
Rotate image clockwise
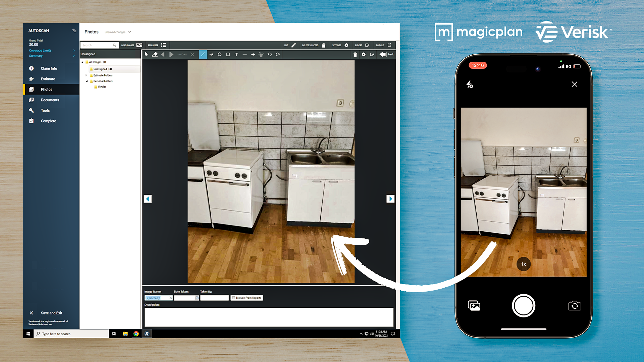click(278, 54)
